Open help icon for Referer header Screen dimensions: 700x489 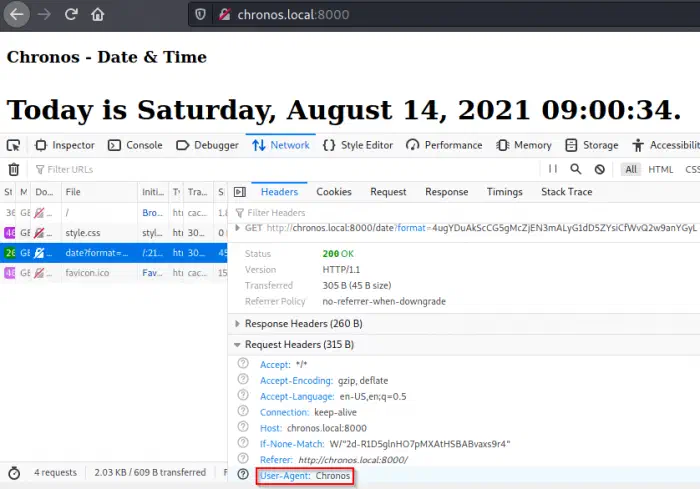click(243, 458)
